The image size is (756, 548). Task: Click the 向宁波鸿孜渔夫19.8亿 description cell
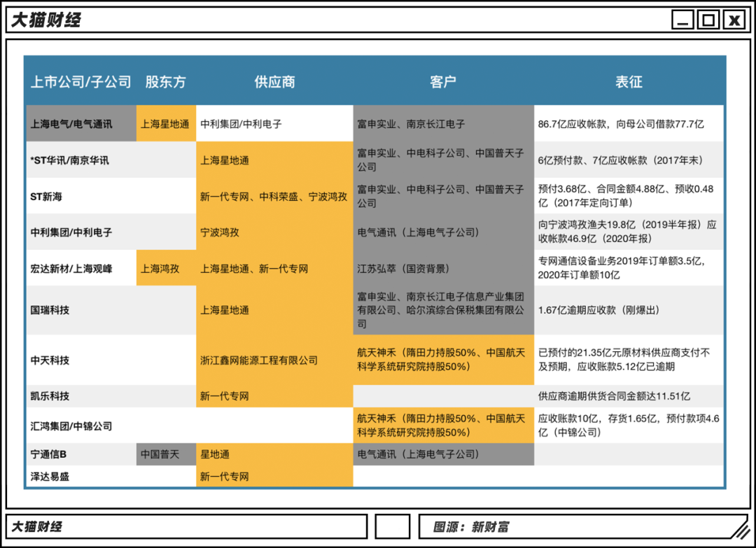(x=629, y=232)
